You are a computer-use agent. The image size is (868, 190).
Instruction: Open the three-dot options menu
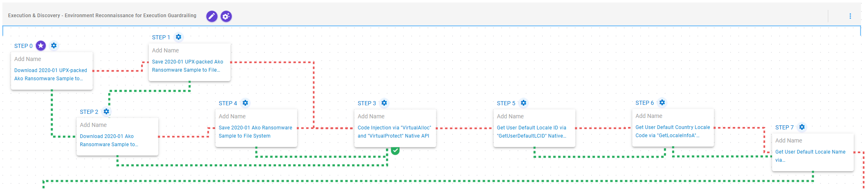click(x=850, y=16)
